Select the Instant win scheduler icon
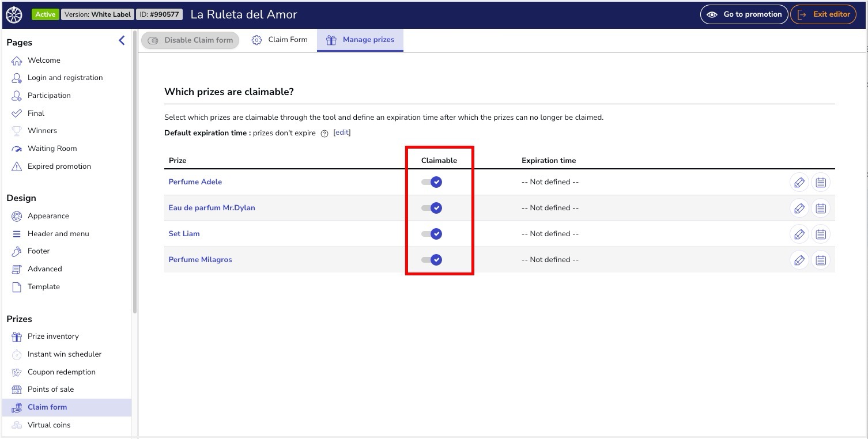This screenshot has width=868, height=439. point(17,354)
